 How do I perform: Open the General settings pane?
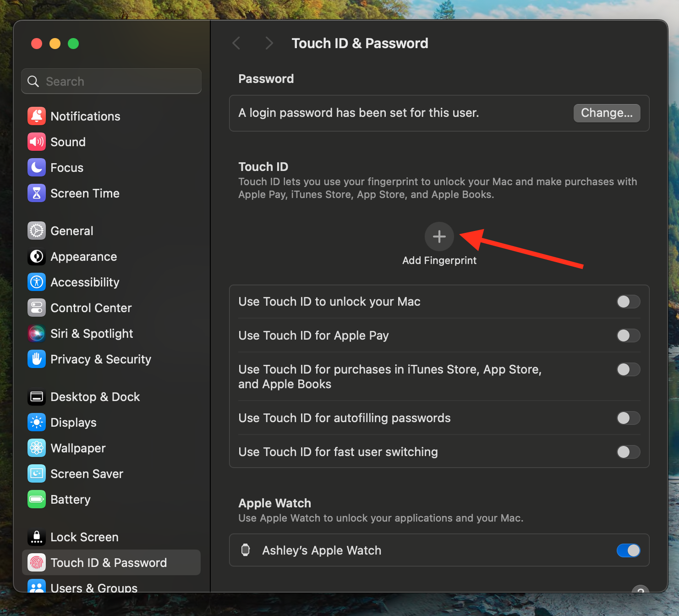click(x=72, y=231)
